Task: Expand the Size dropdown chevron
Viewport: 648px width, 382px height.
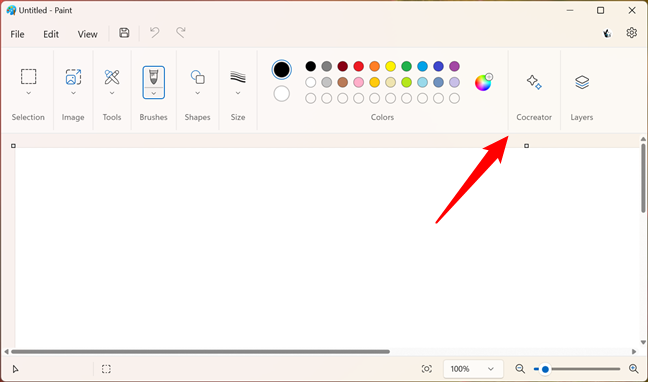Action: [238, 93]
